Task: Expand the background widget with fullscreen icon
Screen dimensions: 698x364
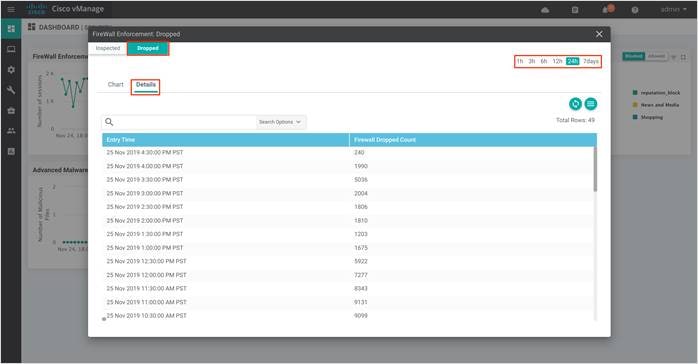Action: (684, 57)
